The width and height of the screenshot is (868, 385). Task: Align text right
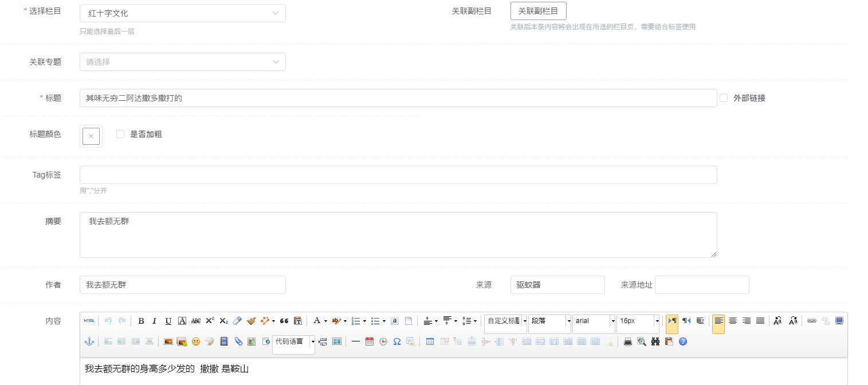(746, 321)
